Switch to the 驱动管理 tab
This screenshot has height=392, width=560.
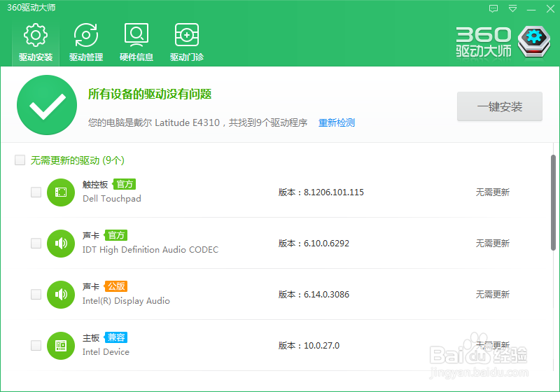click(x=86, y=43)
